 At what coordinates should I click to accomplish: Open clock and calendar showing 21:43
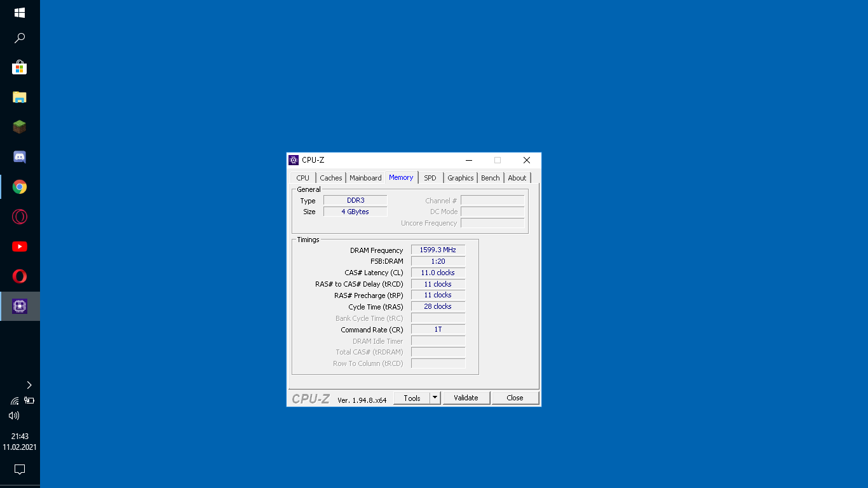[x=20, y=442]
